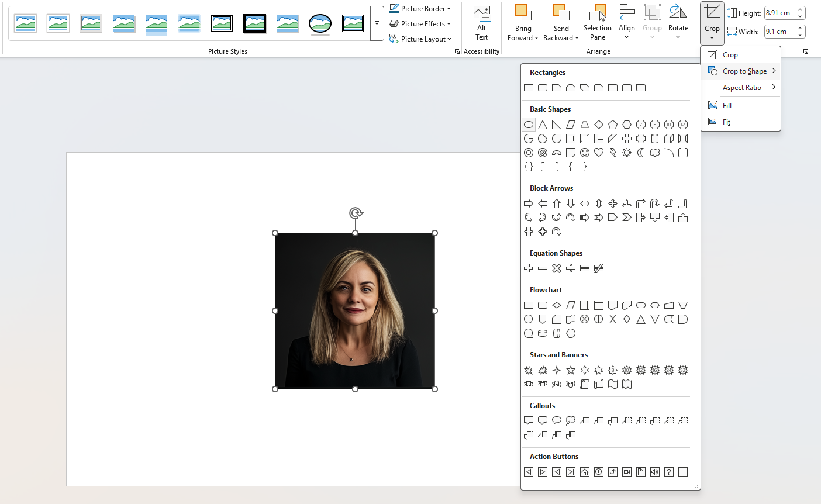Expand the Picture Styles gallery

pos(377,23)
